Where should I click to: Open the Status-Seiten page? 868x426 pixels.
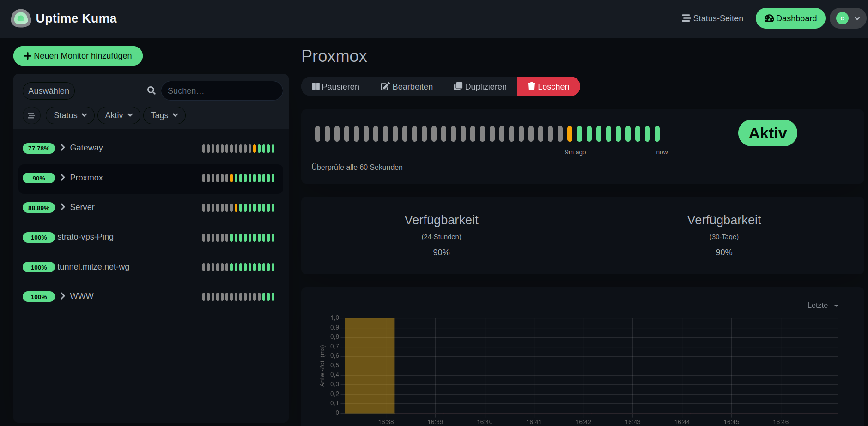[713, 18]
